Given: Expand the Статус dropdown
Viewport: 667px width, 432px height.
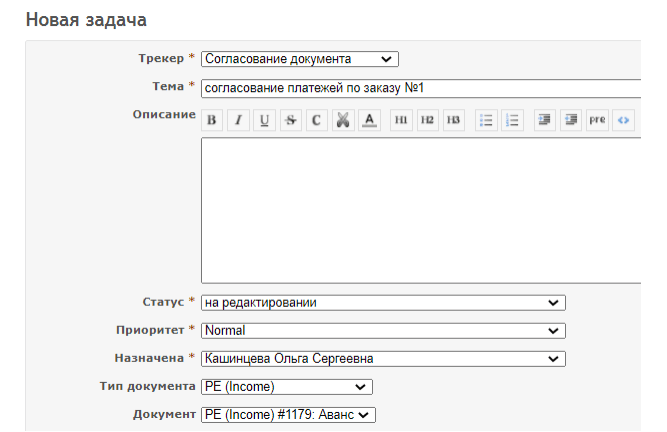Looking at the screenshot, I should [383, 303].
